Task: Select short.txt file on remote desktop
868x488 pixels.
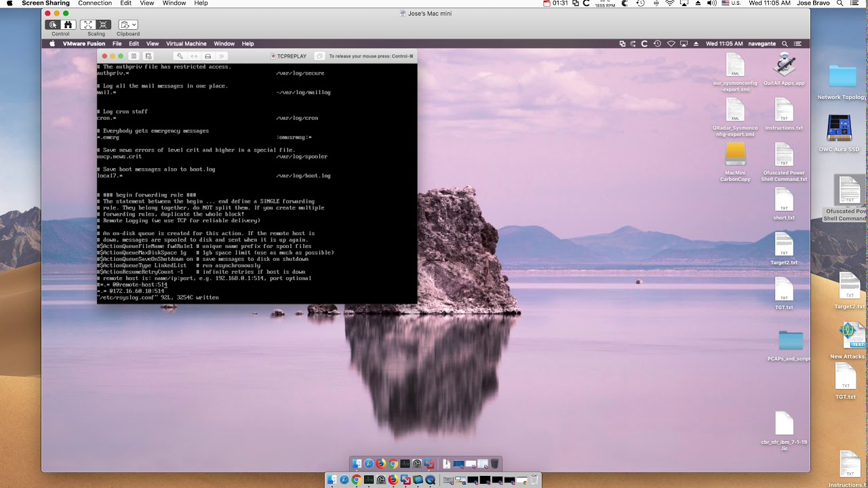Action: [x=784, y=203]
